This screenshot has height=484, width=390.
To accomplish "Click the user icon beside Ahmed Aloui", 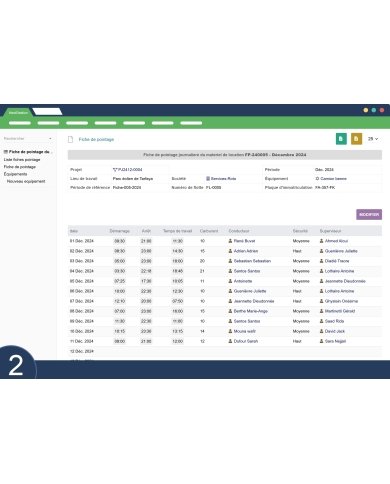I will tap(321, 241).
